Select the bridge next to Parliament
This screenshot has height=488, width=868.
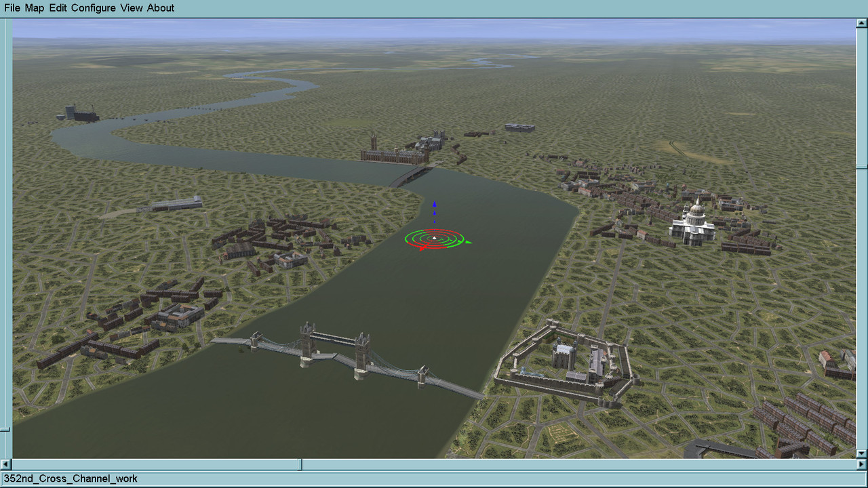410,175
